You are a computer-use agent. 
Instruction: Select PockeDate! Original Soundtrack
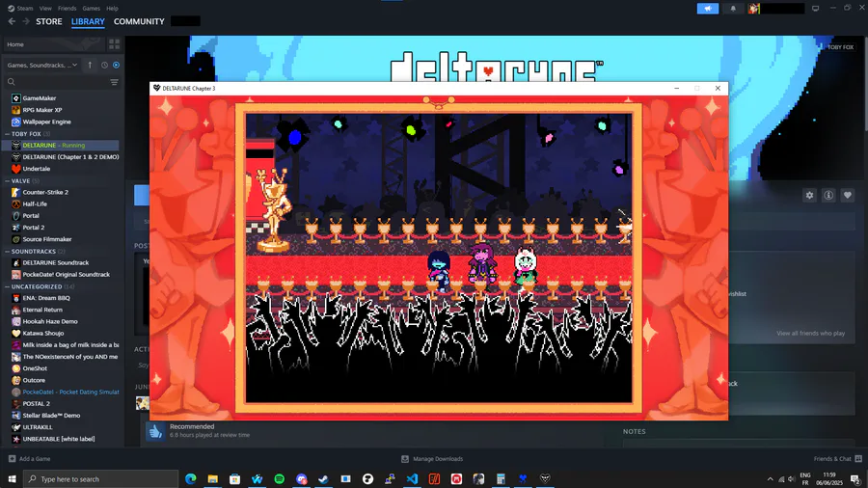click(61, 275)
